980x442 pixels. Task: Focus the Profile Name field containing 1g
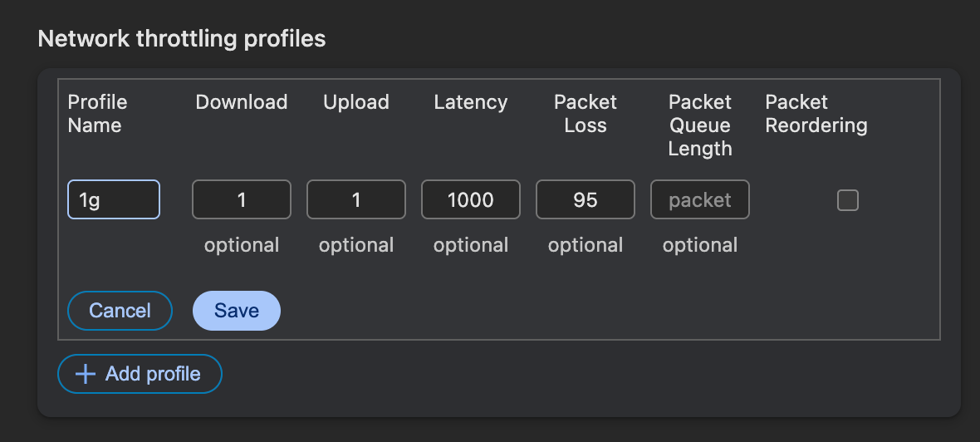click(114, 200)
